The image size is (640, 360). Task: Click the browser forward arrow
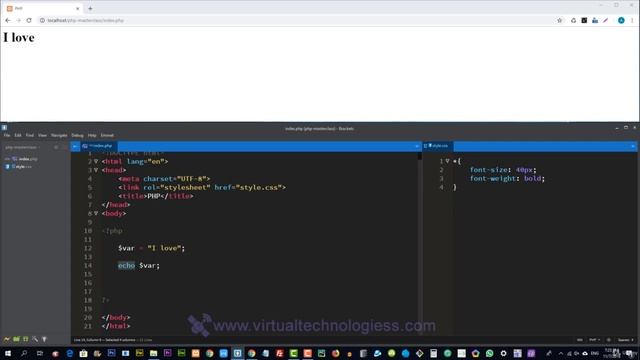[18, 20]
